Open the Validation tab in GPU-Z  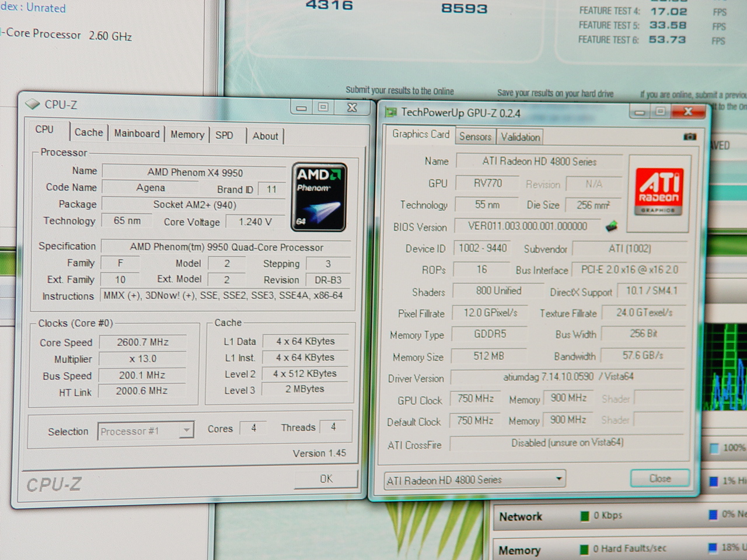click(x=520, y=137)
